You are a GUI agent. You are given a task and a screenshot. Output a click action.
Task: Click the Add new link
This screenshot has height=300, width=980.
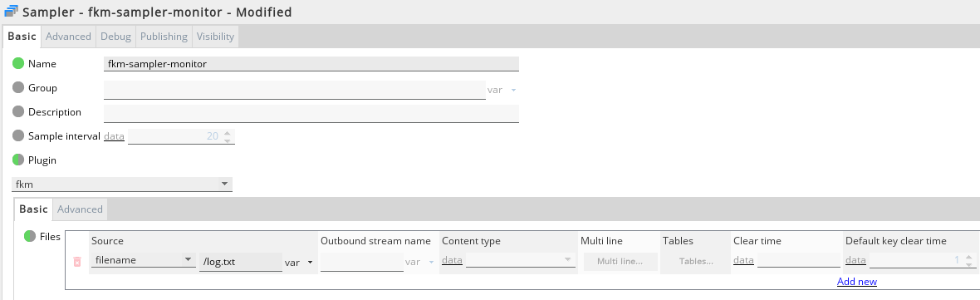point(857,281)
